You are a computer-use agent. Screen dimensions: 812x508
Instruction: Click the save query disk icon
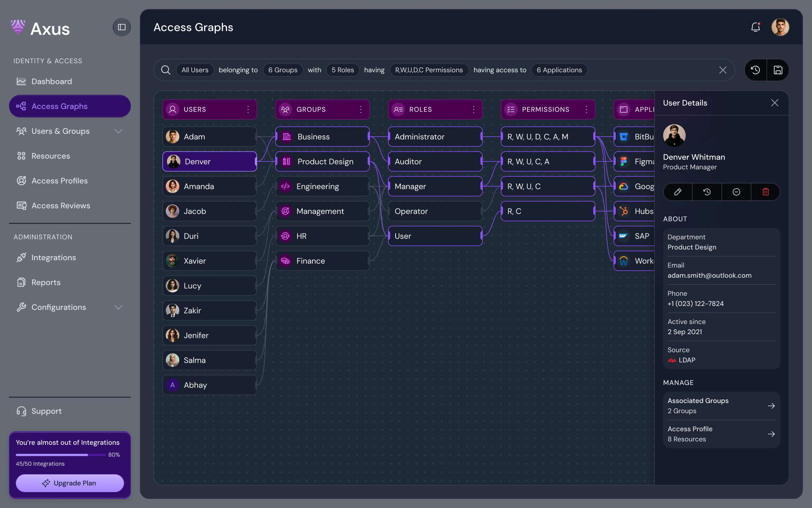[x=778, y=70]
